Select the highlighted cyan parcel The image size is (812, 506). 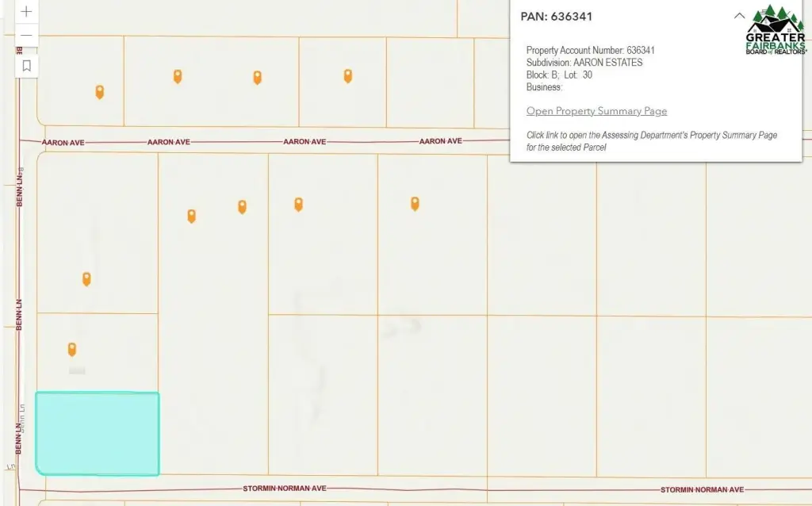point(98,434)
